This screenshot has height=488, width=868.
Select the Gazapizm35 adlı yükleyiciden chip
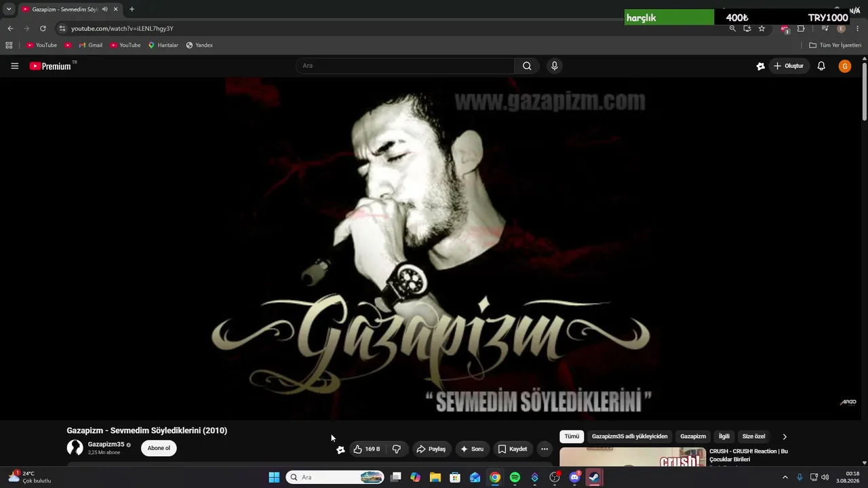629,436
